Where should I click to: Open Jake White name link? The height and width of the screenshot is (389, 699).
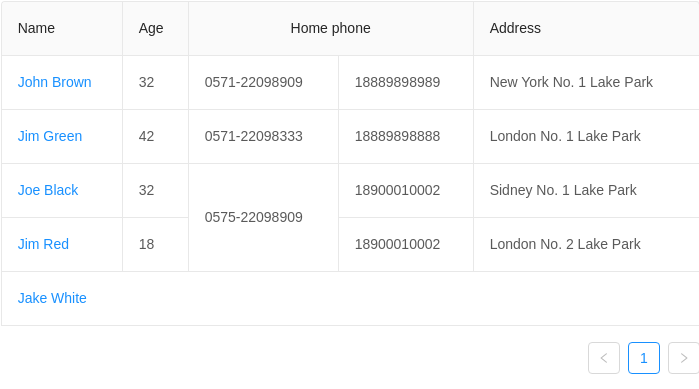pos(52,298)
